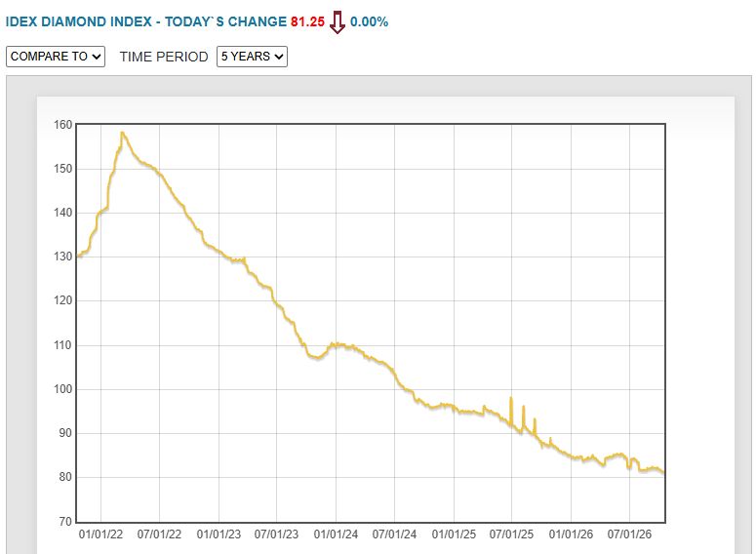This screenshot has width=756, height=554.
Task: Click the red down-arrow change icon
Action: coord(337,22)
